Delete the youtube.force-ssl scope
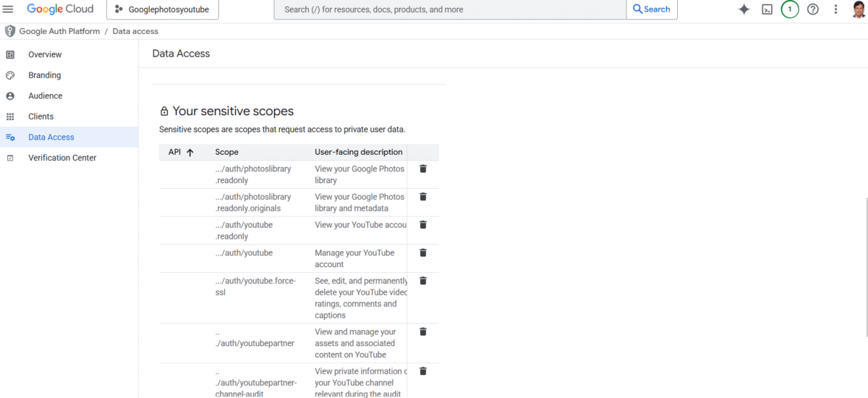The width and height of the screenshot is (868, 398). (423, 281)
